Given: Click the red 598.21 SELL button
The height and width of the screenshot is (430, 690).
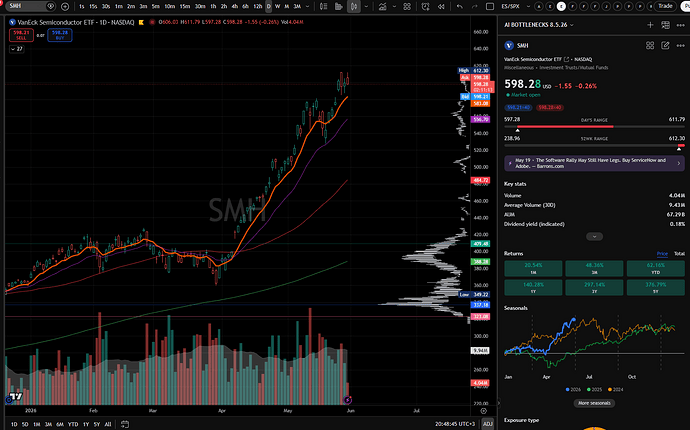Looking at the screenshot, I should [21, 35].
